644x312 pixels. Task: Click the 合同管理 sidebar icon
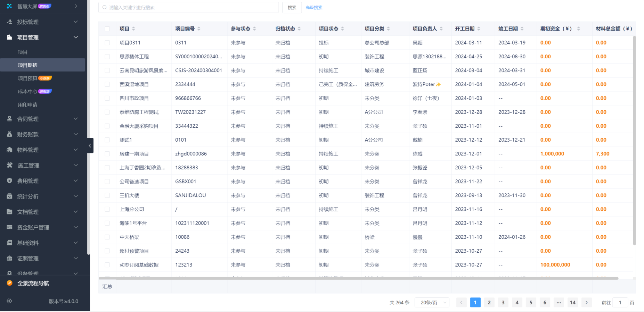(x=9, y=119)
